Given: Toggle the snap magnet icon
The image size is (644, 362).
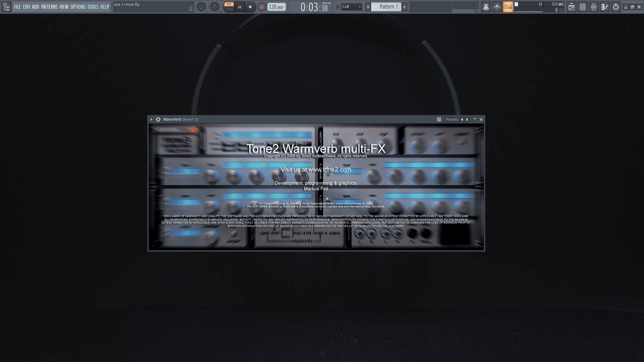Looking at the screenshot, I should tap(337, 7).
